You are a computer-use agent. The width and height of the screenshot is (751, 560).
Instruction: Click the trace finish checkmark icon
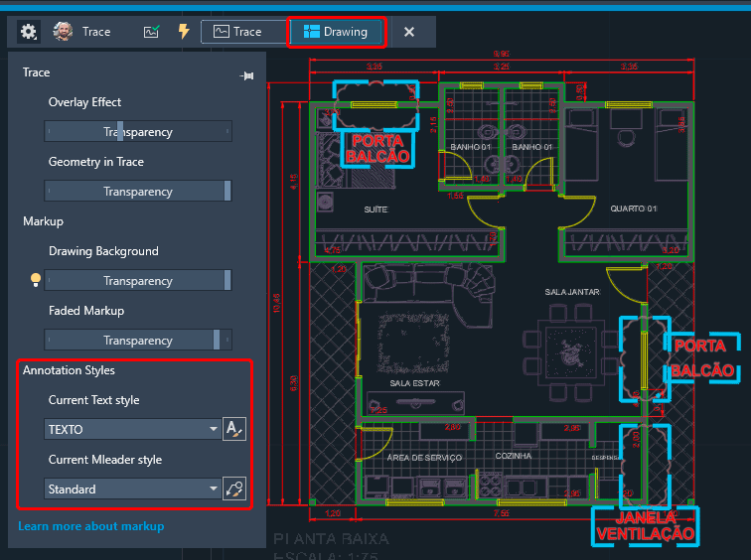pos(151,32)
